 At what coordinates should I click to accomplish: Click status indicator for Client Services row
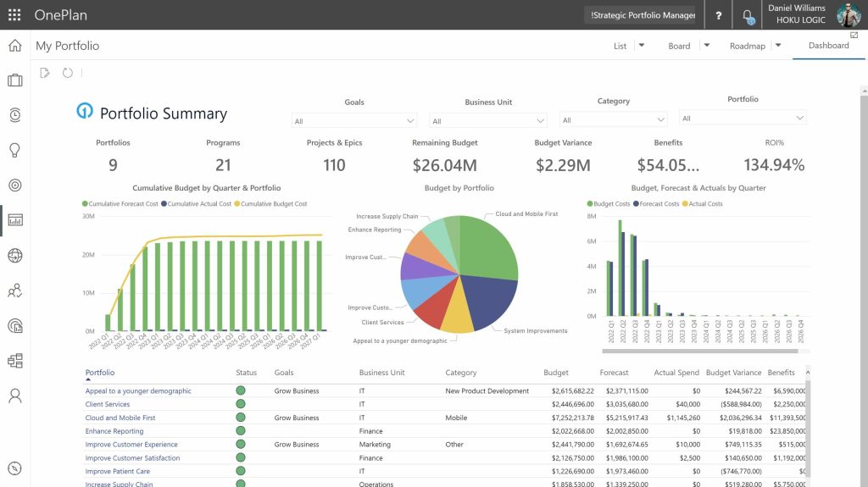coord(240,404)
